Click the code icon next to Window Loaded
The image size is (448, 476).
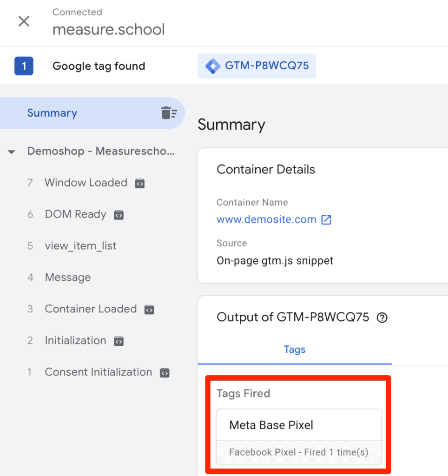pos(140,183)
